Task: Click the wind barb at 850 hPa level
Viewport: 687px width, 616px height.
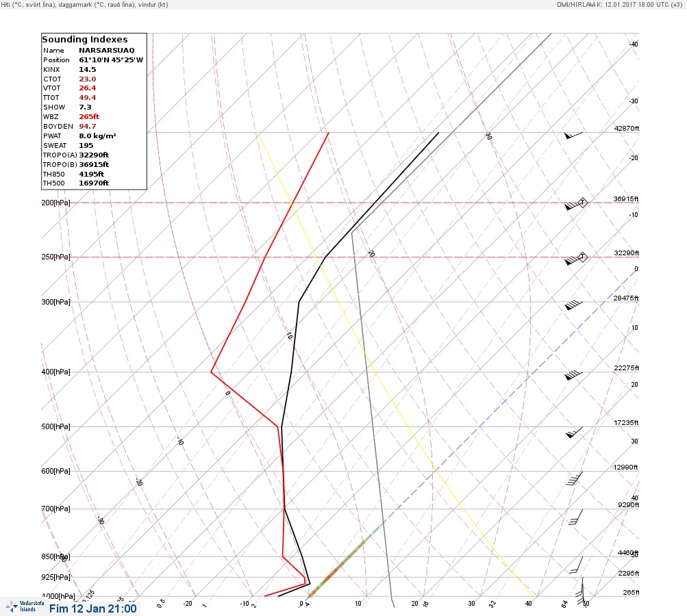Action: (x=576, y=565)
